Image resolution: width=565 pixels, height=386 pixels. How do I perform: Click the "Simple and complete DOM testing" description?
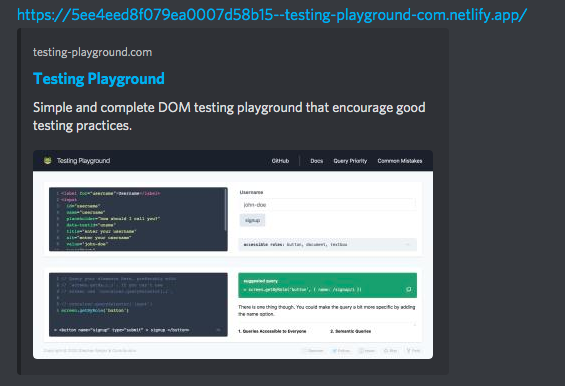(229, 116)
